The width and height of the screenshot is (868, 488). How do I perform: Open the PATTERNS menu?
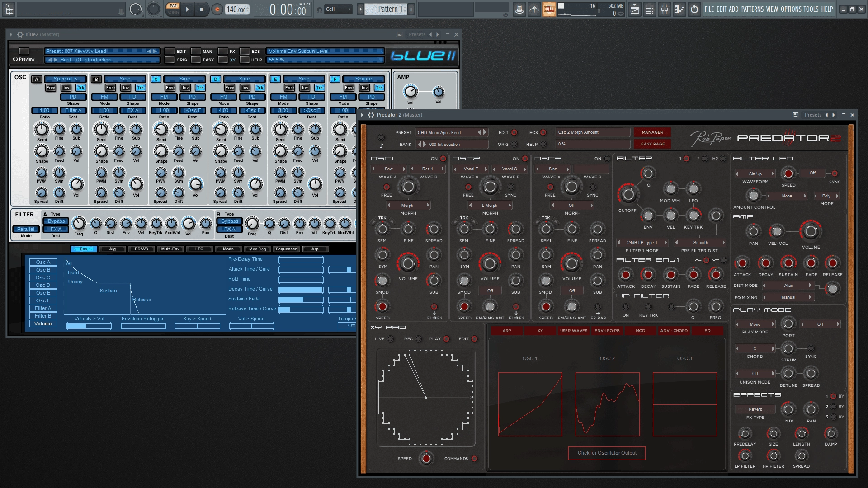pos(752,9)
